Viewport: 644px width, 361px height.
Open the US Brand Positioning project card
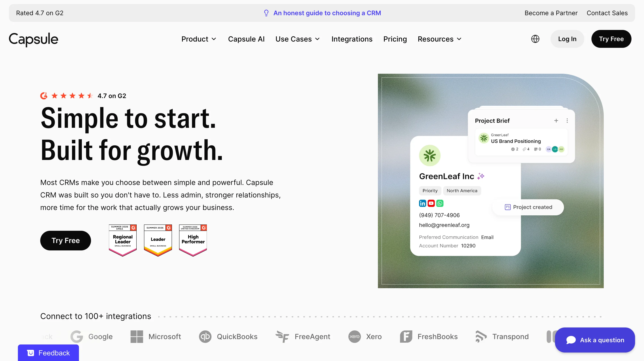[521, 142]
